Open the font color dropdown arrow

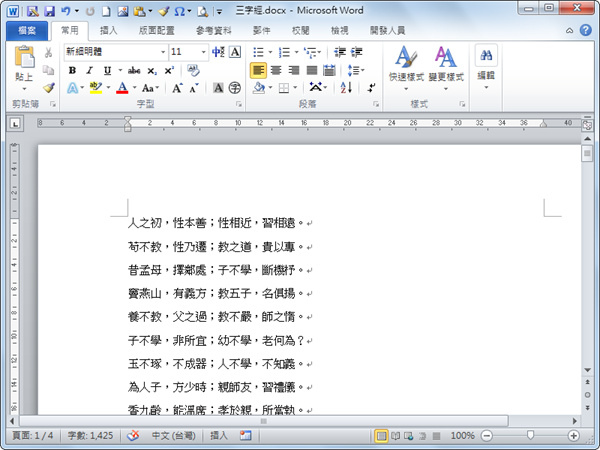click(135, 88)
